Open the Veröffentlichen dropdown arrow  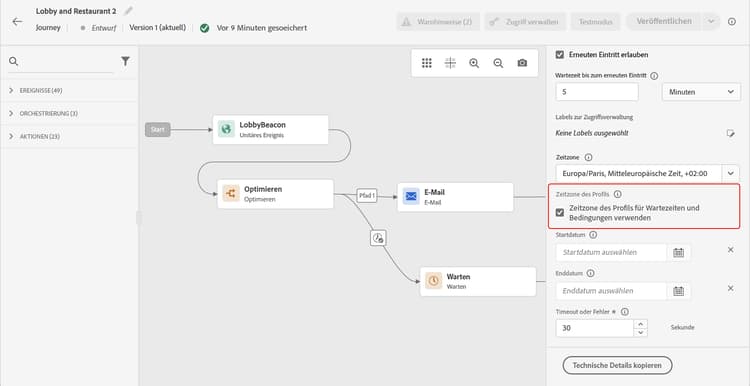[711, 22]
